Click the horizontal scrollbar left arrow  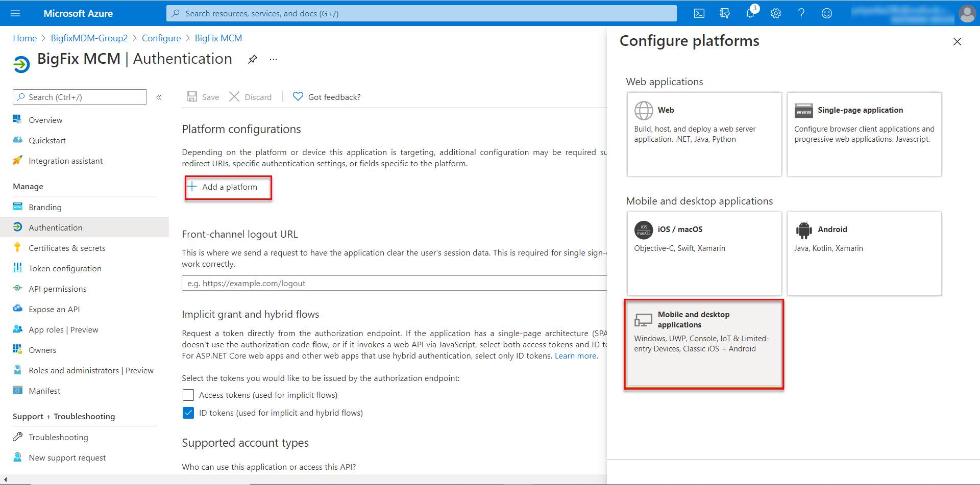click(x=5, y=480)
